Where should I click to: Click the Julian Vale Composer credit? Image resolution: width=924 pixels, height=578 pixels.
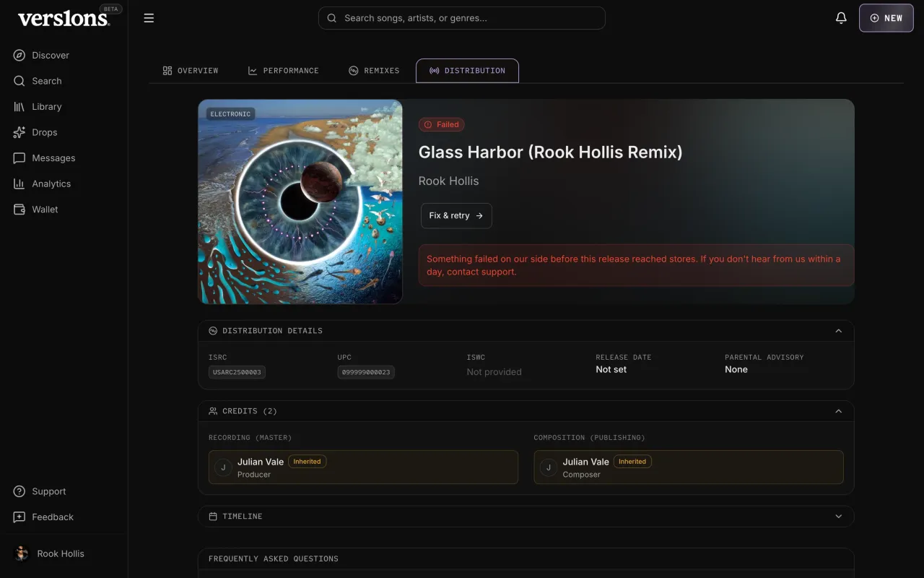pyautogui.click(x=689, y=467)
